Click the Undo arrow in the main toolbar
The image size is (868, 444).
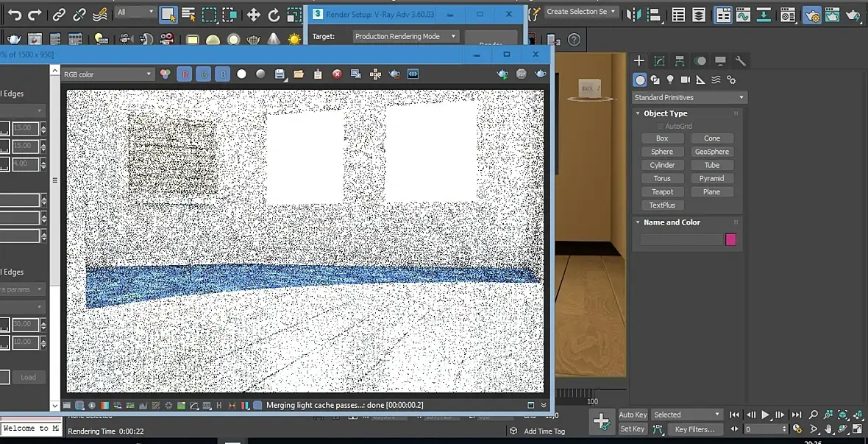(x=14, y=15)
